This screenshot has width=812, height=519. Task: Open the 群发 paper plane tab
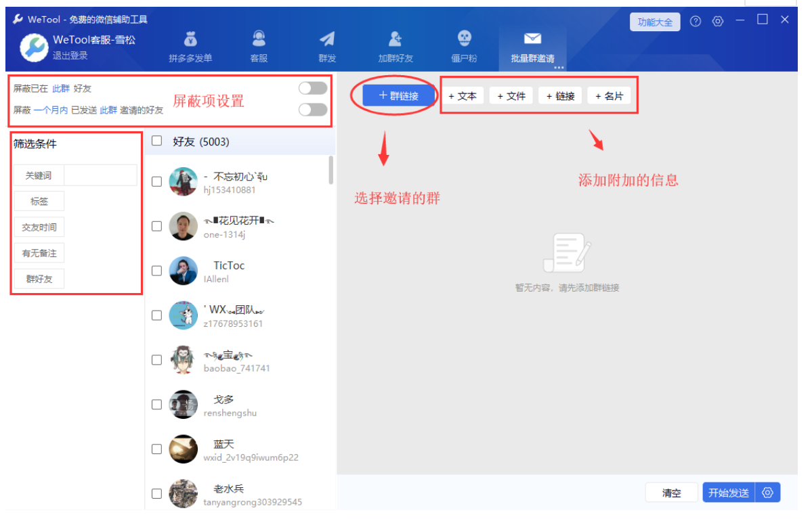(x=327, y=47)
